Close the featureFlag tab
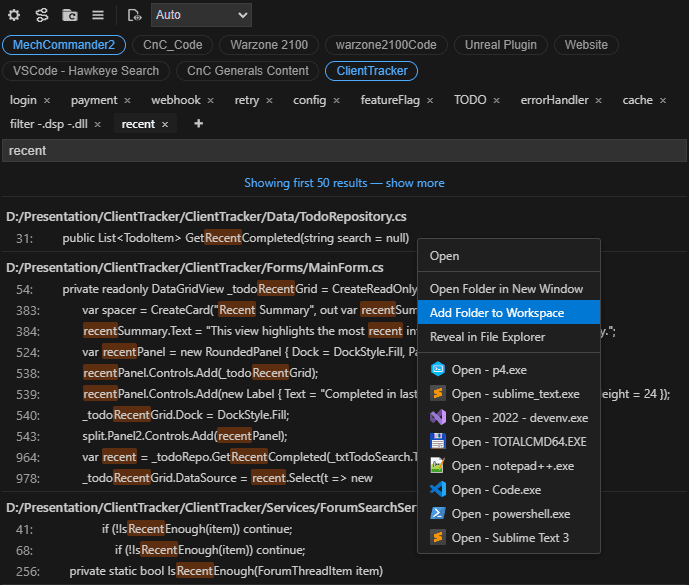The height and width of the screenshot is (585, 689). [x=430, y=101]
